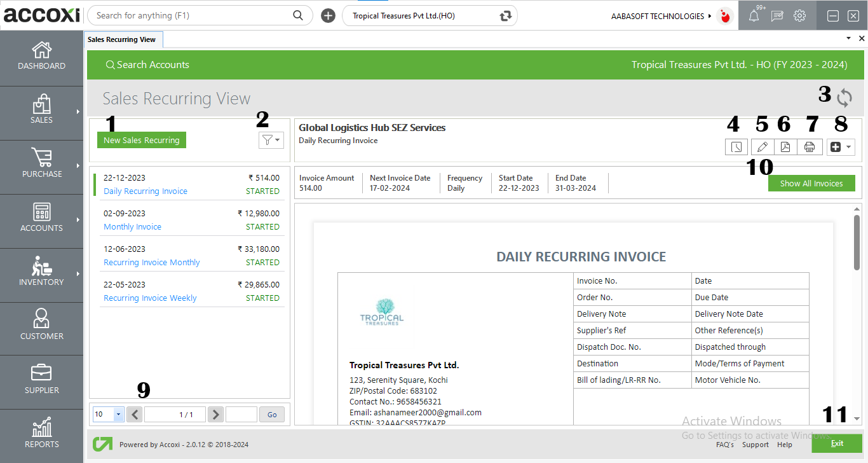Click the pencil edit icon
This screenshot has height=463, width=868.
pos(763,147)
